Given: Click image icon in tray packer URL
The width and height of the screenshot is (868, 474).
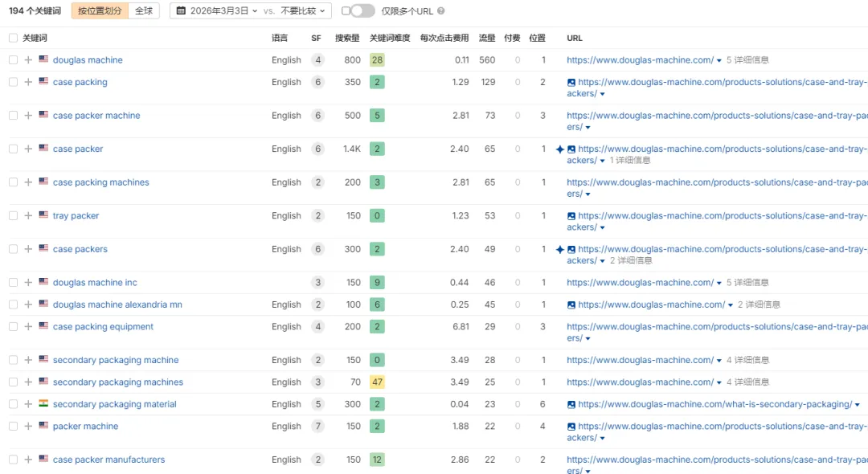Looking at the screenshot, I should click(x=571, y=216).
